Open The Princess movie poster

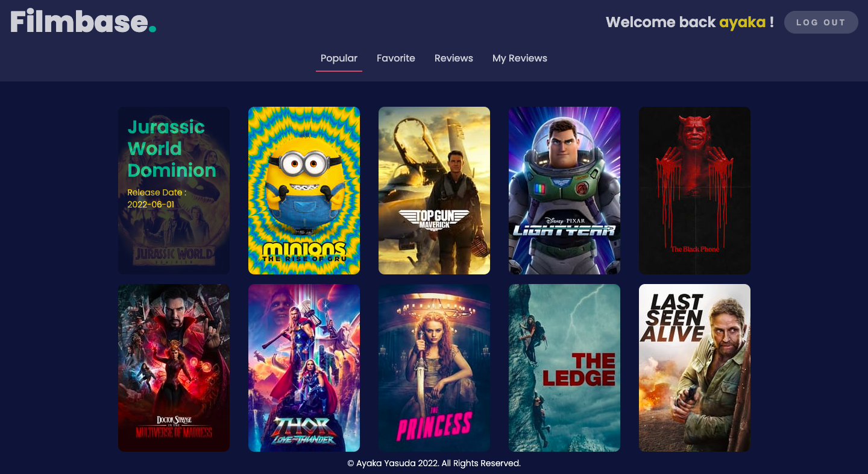(434, 368)
